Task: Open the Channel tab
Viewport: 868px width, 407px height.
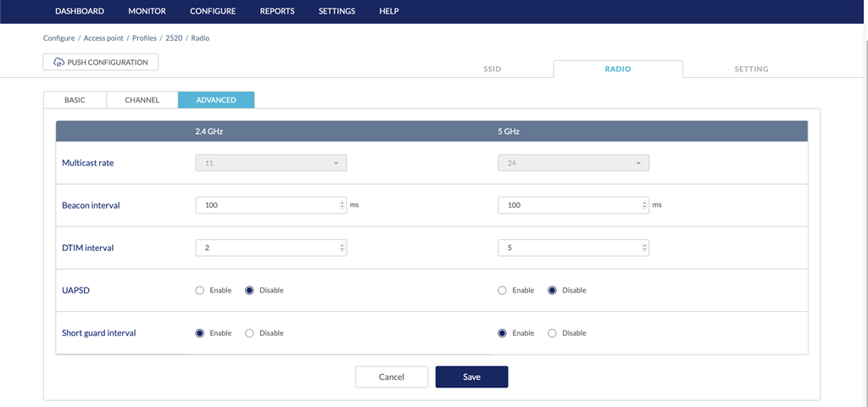Action: (142, 100)
